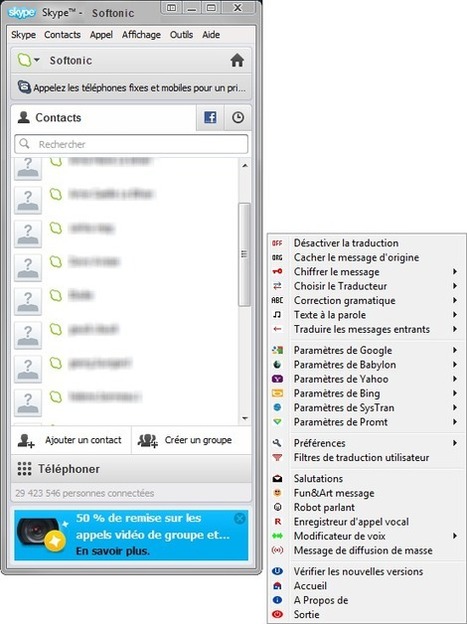Open A Propos de
This screenshot has width=467, height=624.
point(321,600)
